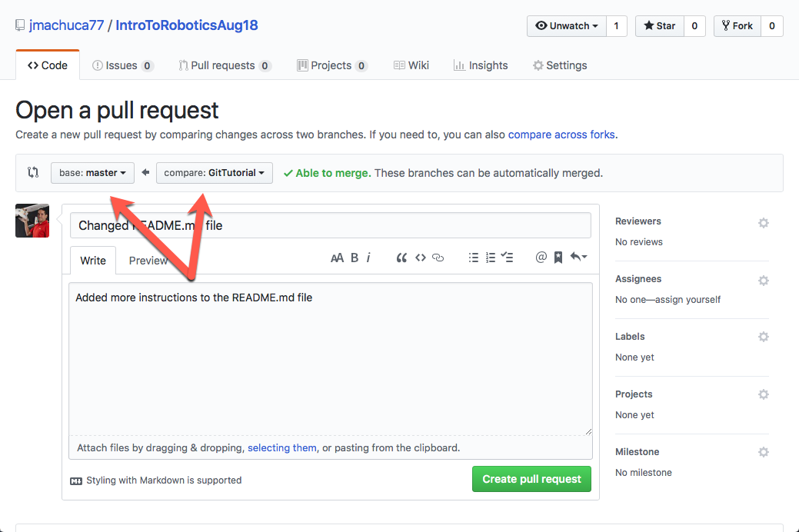The image size is (799, 532).
Task: Click Create pull request button
Action: [x=531, y=479]
